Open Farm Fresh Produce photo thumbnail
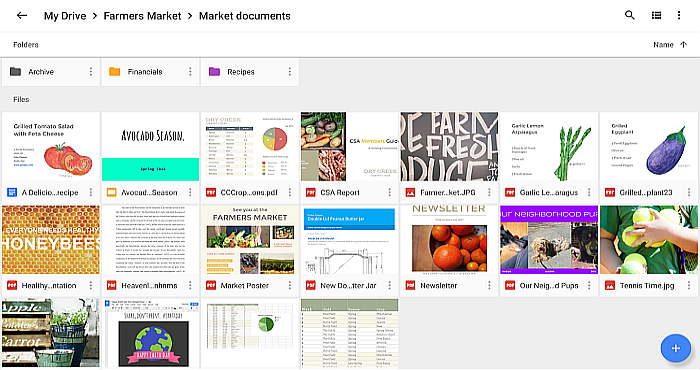Screen dimensions: 700x370 coord(449,146)
